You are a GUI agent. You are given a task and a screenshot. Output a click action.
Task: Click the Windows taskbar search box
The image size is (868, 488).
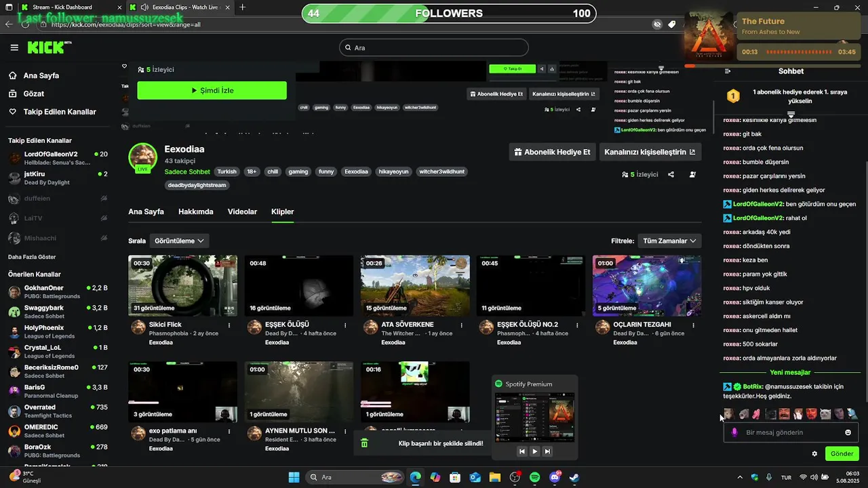(x=355, y=477)
